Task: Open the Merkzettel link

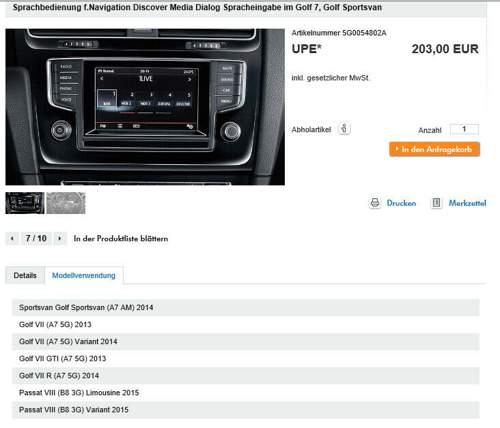Action: 467,203
